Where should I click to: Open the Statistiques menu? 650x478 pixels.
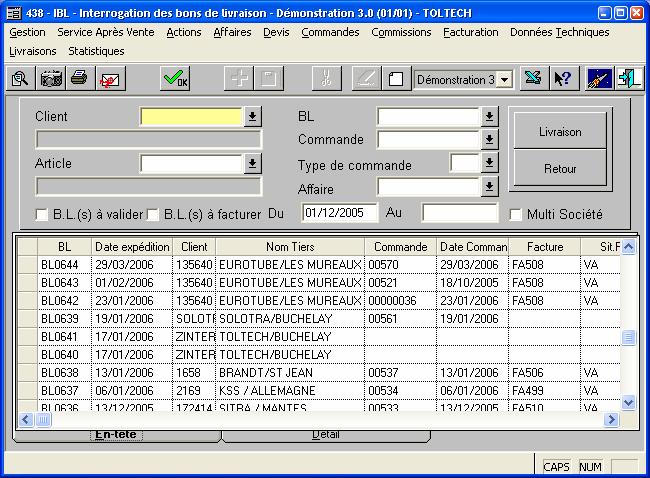[x=96, y=51]
